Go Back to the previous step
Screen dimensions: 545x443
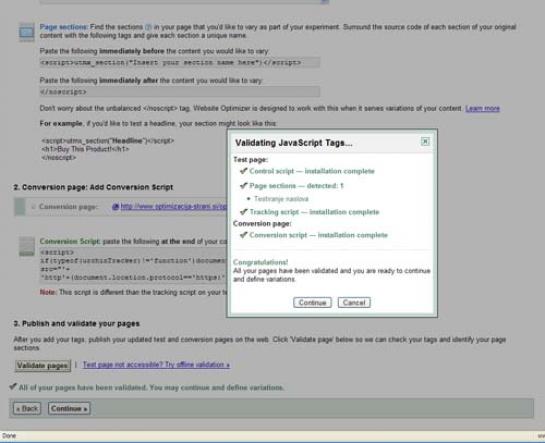tap(27, 409)
